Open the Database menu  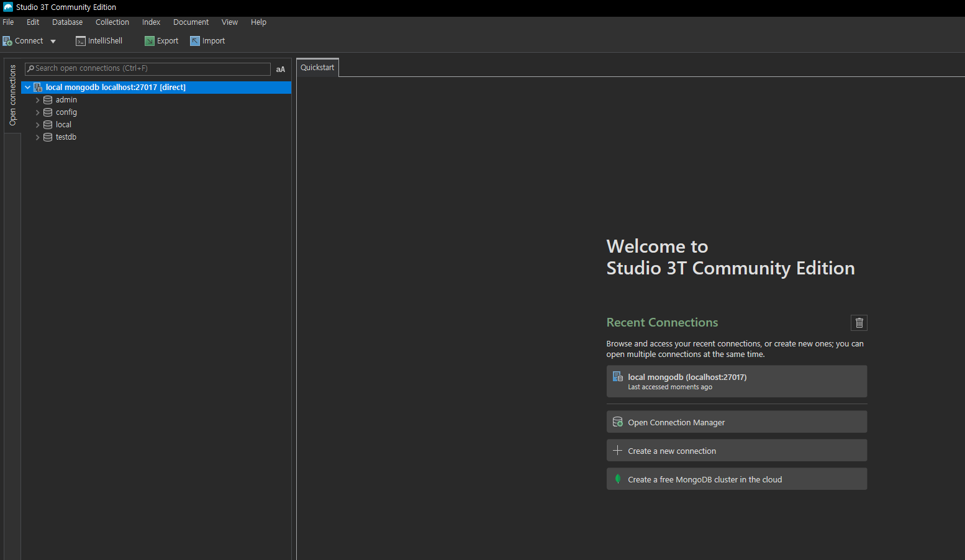[x=67, y=22]
